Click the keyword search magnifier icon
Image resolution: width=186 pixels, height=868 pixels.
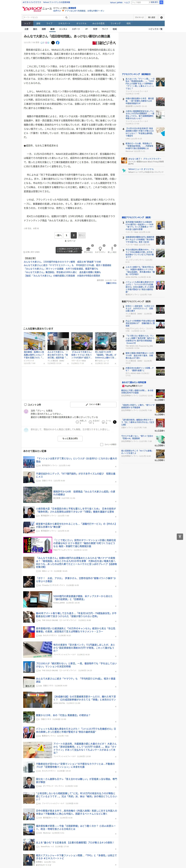point(66,18)
